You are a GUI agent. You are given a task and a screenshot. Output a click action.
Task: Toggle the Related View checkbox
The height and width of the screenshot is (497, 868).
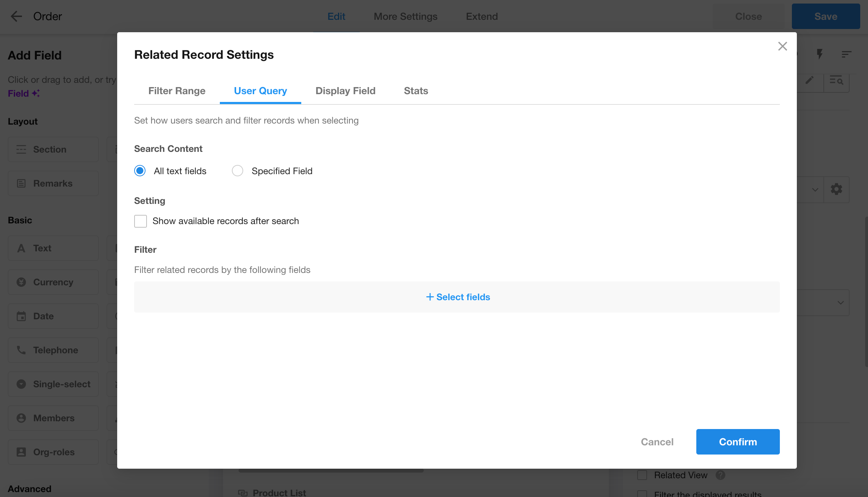[x=642, y=475]
